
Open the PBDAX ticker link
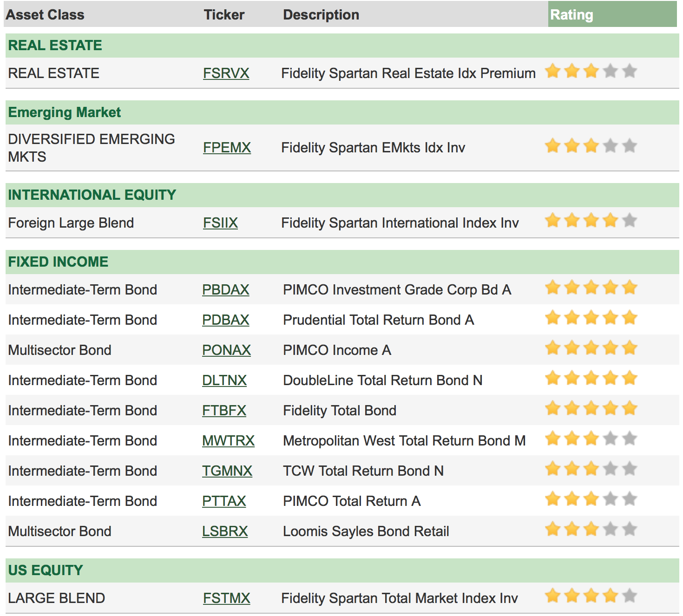pos(225,290)
